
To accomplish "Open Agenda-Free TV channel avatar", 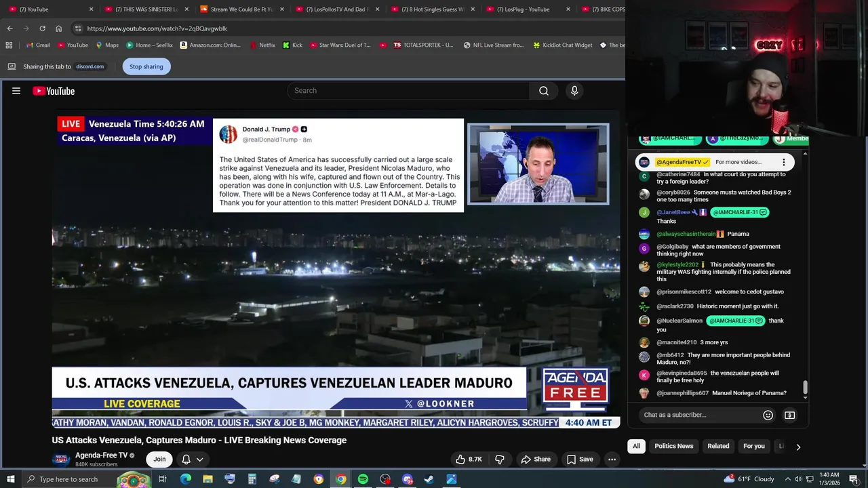I will (x=60, y=459).
